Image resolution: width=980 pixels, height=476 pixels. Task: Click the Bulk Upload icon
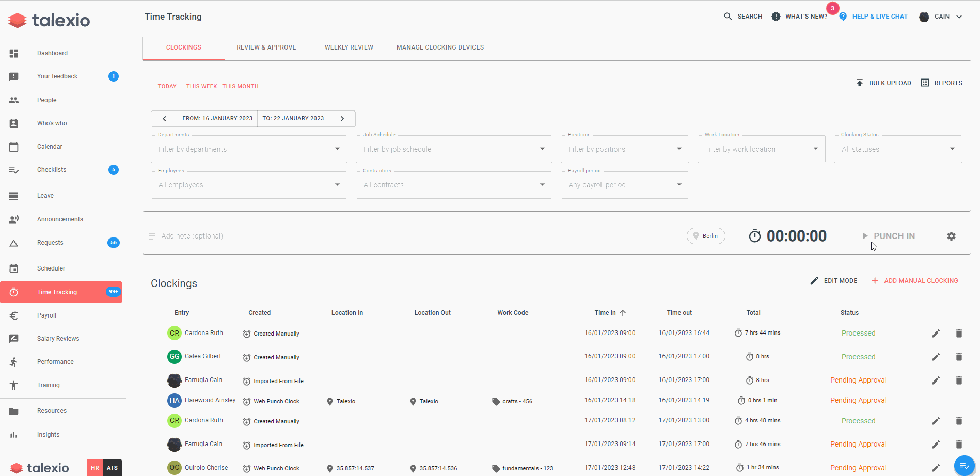859,82
